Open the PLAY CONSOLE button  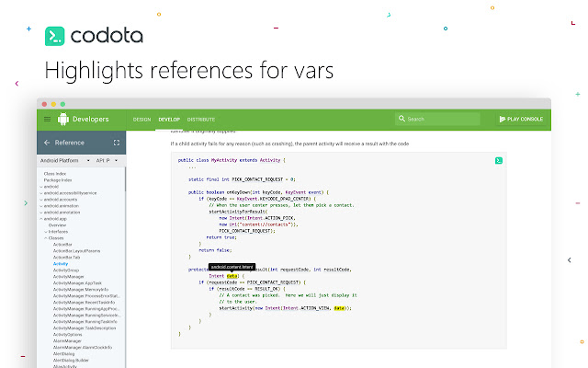pos(521,119)
